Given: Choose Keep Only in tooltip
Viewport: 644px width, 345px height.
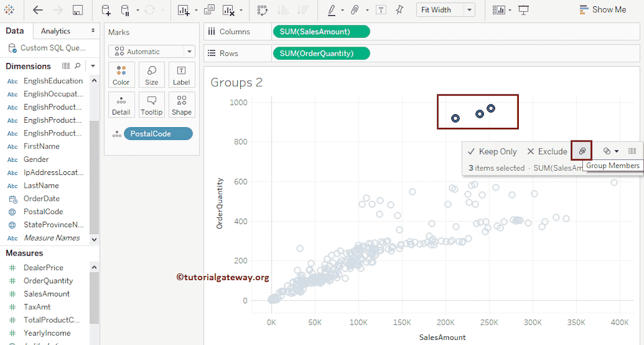Looking at the screenshot, I should (x=492, y=152).
